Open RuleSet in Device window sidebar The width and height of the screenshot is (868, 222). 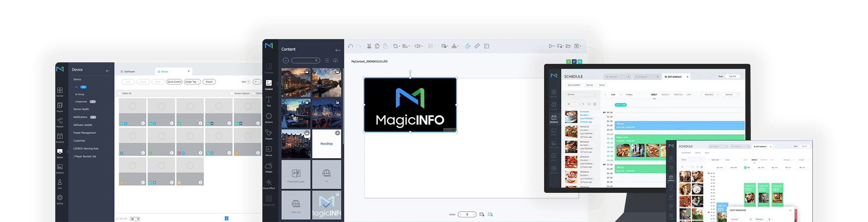pyautogui.click(x=60, y=122)
